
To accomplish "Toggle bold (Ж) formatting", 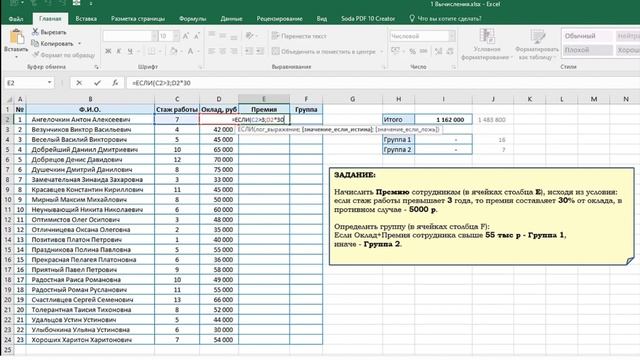I will click(x=108, y=51).
